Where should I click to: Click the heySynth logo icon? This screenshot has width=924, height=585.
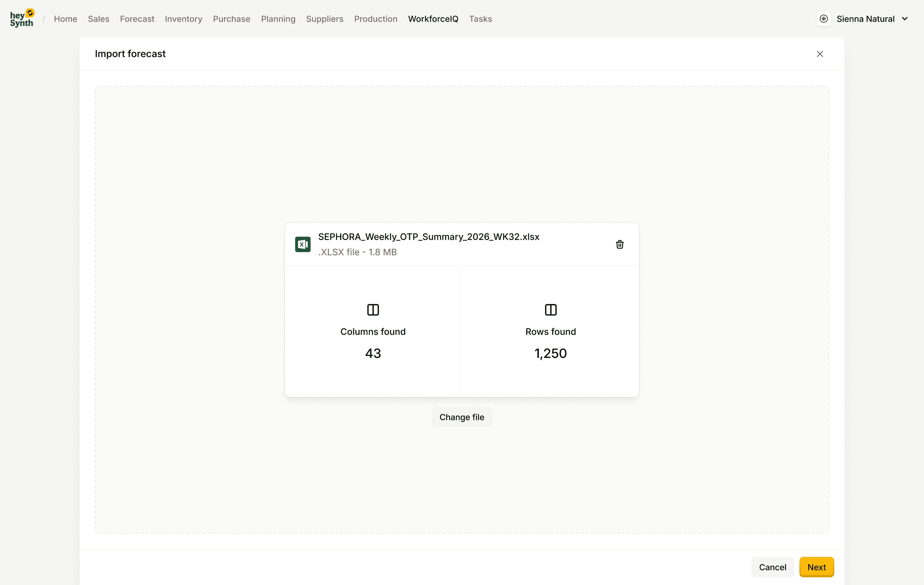tap(22, 19)
